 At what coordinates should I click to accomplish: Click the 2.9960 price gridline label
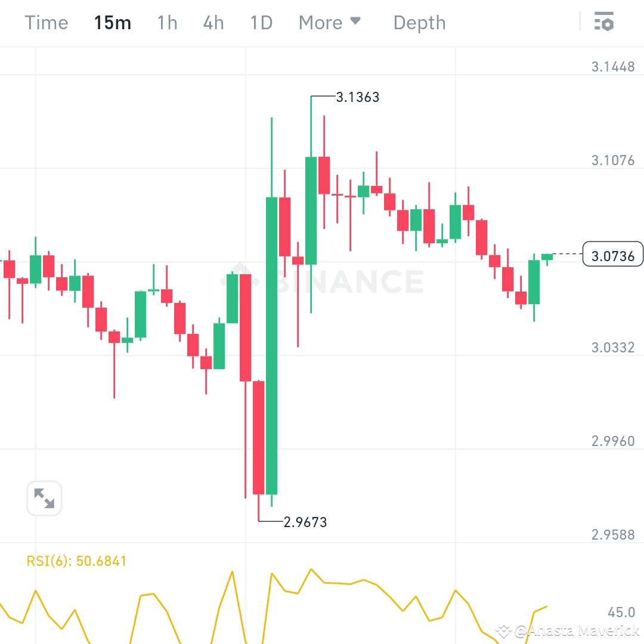(614, 441)
